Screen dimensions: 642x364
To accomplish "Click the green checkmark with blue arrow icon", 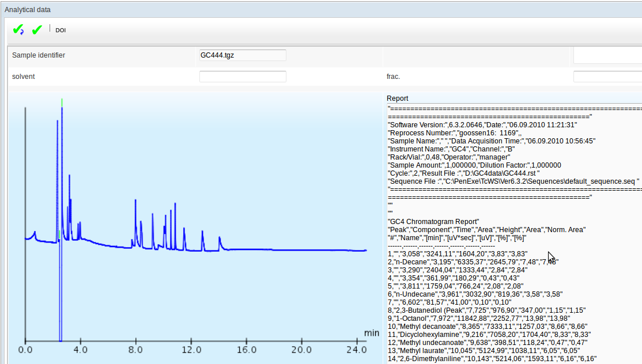I will [18, 29].
